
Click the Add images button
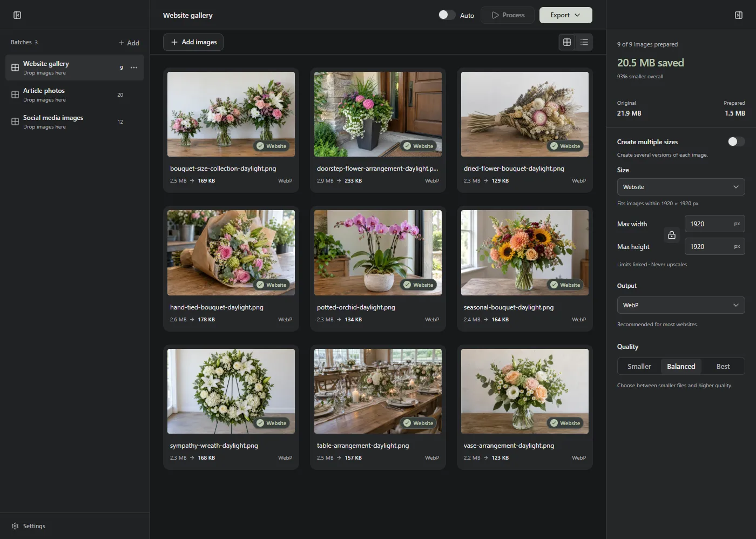point(193,42)
